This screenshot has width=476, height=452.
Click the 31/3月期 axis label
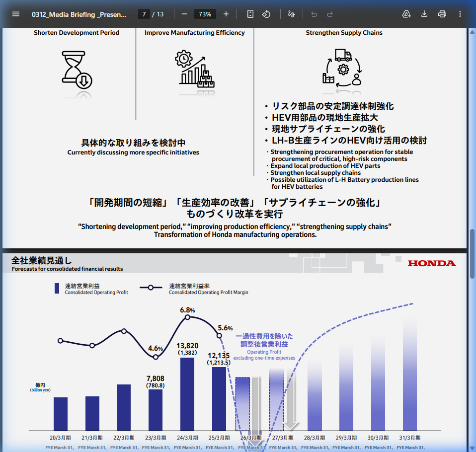coord(410,438)
